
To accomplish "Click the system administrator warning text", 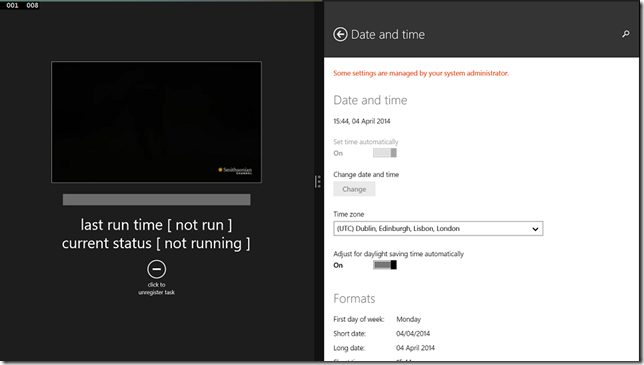I will [421, 73].
